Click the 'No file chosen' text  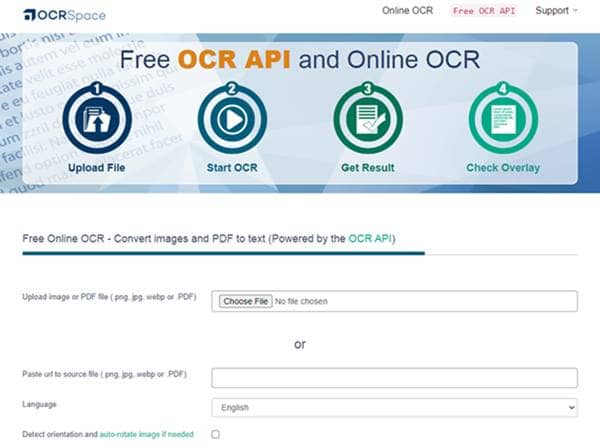(x=301, y=301)
